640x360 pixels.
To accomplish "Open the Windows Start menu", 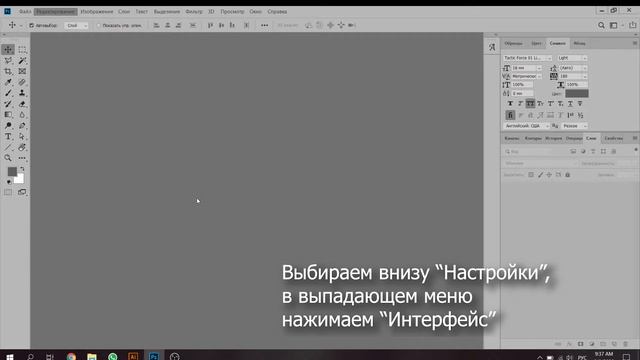I will [10, 356].
